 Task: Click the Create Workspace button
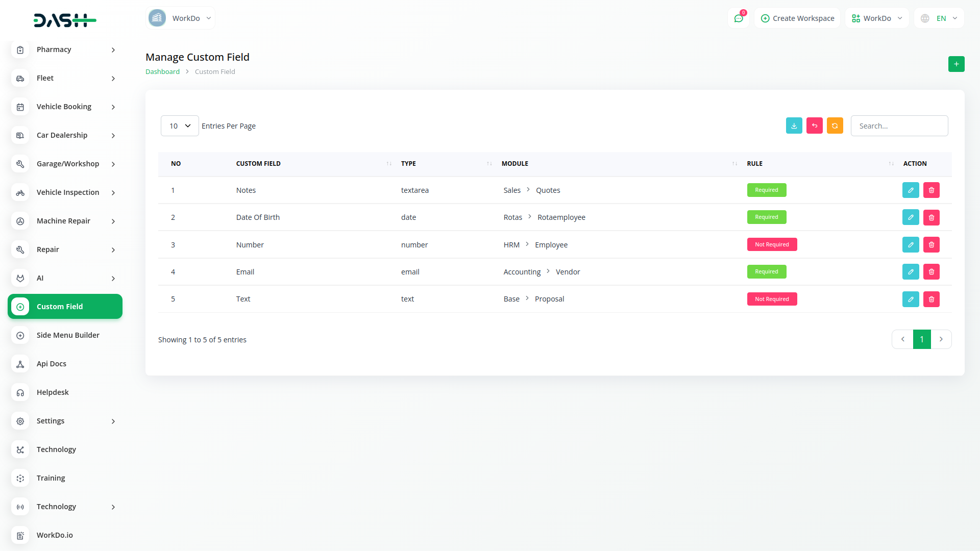[797, 18]
